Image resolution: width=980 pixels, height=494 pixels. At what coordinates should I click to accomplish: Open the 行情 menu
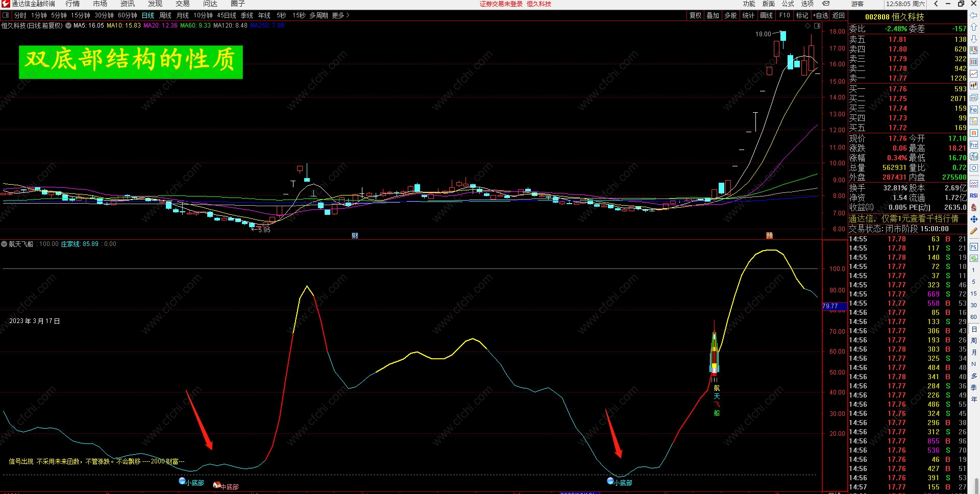72,4
